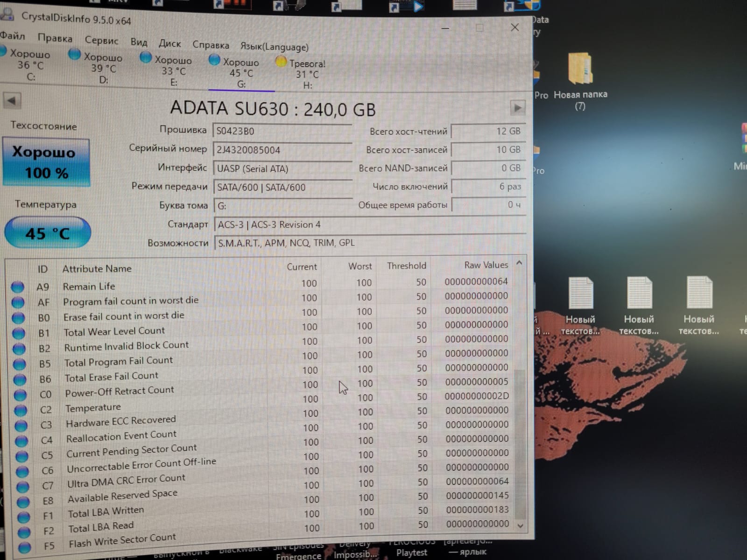Select the Runtime Invalid Block Count status orb

[x=19, y=349]
